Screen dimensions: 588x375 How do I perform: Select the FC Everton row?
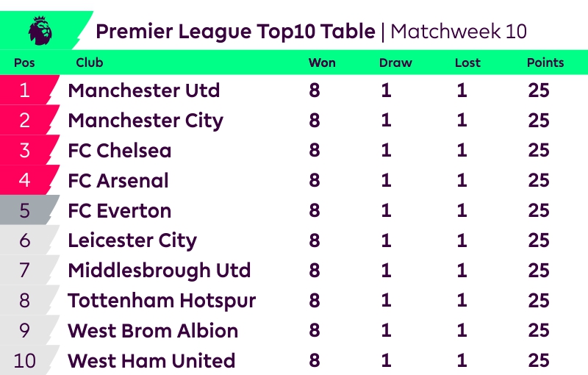[x=119, y=211]
